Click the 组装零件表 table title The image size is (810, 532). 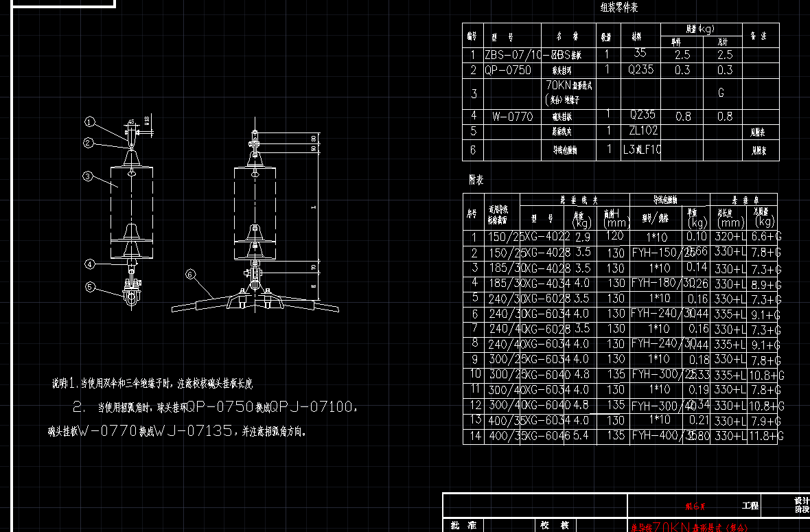pyautogui.click(x=619, y=8)
